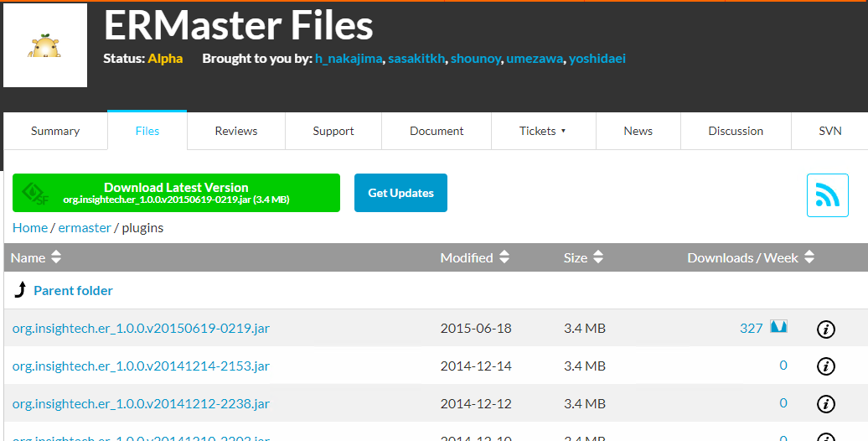868x441 pixels.
Task: Switch to the Summary tab
Action: click(x=55, y=131)
